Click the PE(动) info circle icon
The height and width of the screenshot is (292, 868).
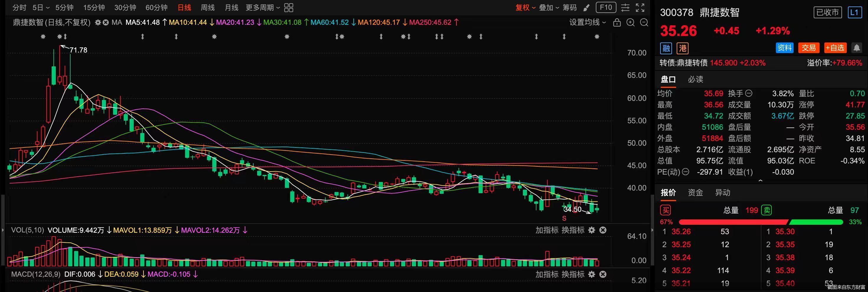[685, 172]
